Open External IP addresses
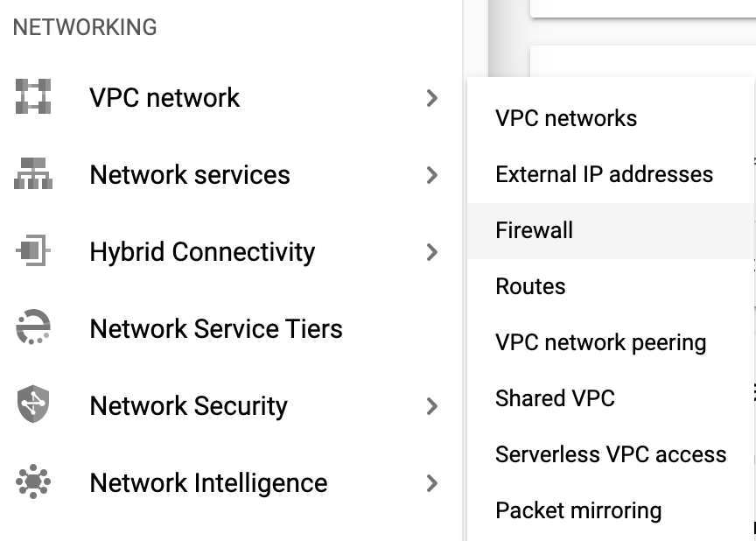 point(604,174)
